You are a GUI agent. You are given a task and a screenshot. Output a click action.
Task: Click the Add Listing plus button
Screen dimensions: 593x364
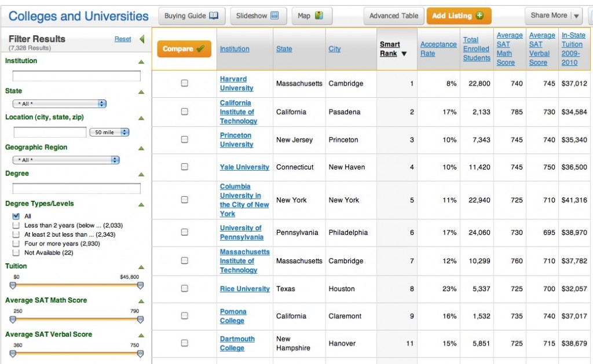click(x=459, y=16)
